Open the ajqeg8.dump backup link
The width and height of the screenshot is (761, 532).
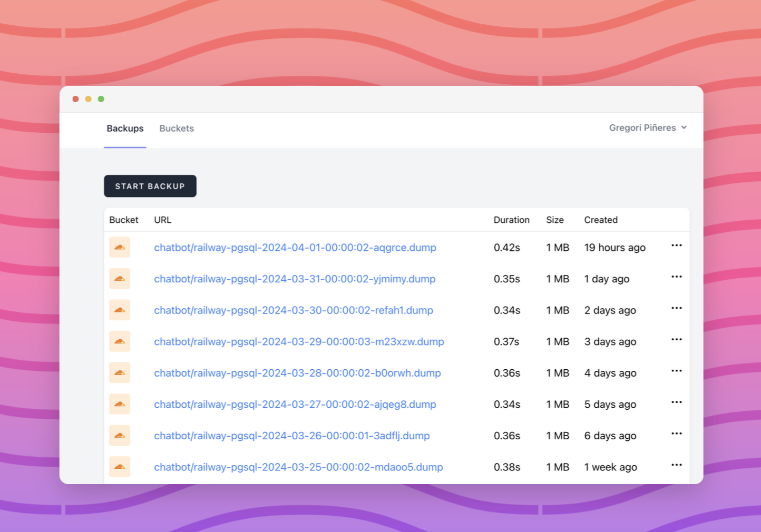[x=295, y=404]
